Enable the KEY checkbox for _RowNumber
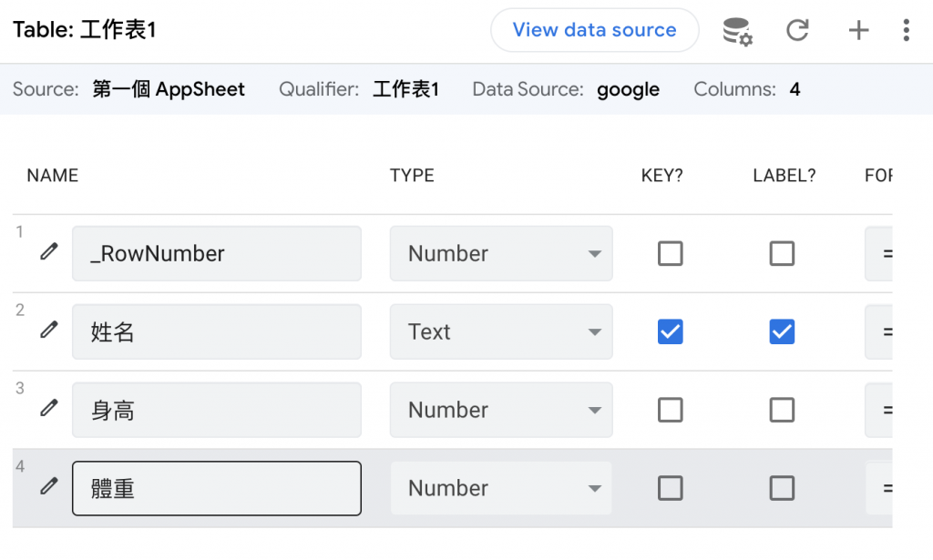 pyautogui.click(x=670, y=254)
